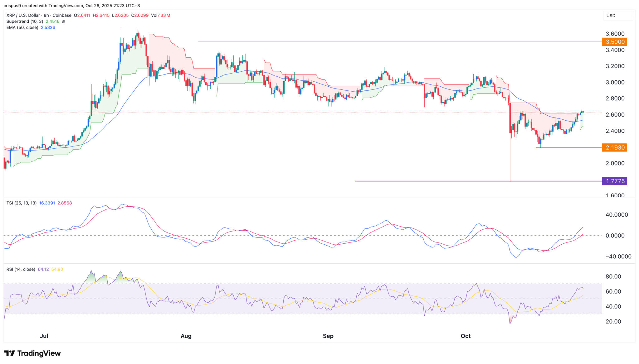Open the 8h timeframe selector
This screenshot has width=639, height=364.
47,15
